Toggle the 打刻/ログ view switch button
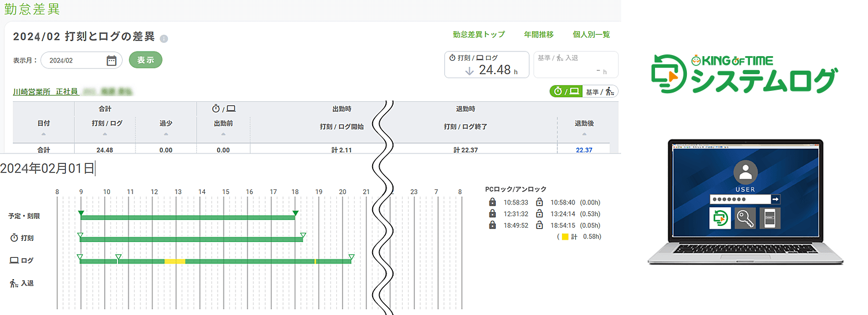868x315 pixels. click(x=565, y=91)
